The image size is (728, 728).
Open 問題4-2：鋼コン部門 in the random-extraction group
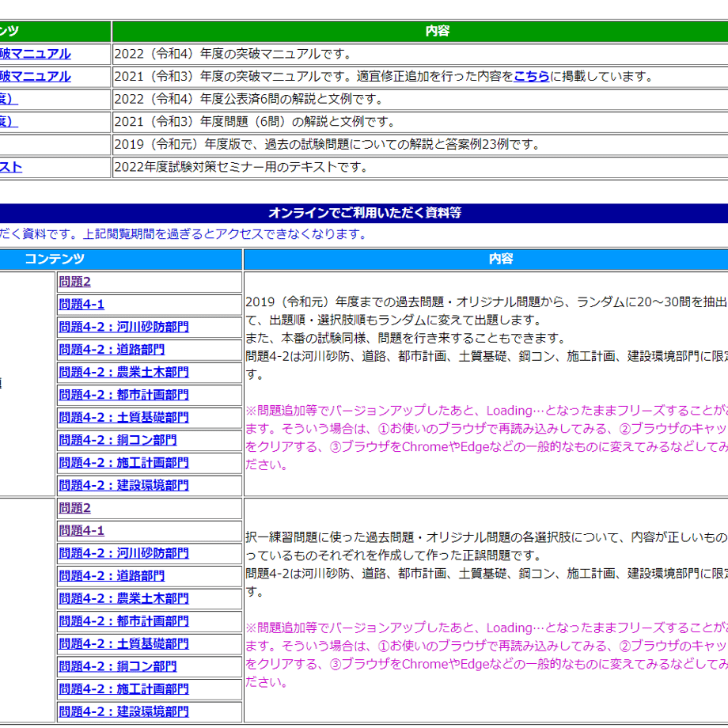pos(118,440)
